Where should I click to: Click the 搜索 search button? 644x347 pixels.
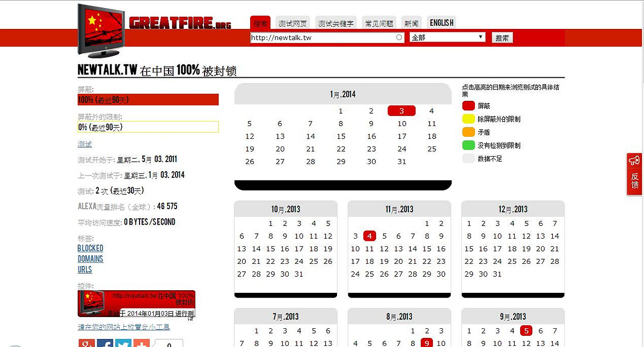click(x=502, y=38)
